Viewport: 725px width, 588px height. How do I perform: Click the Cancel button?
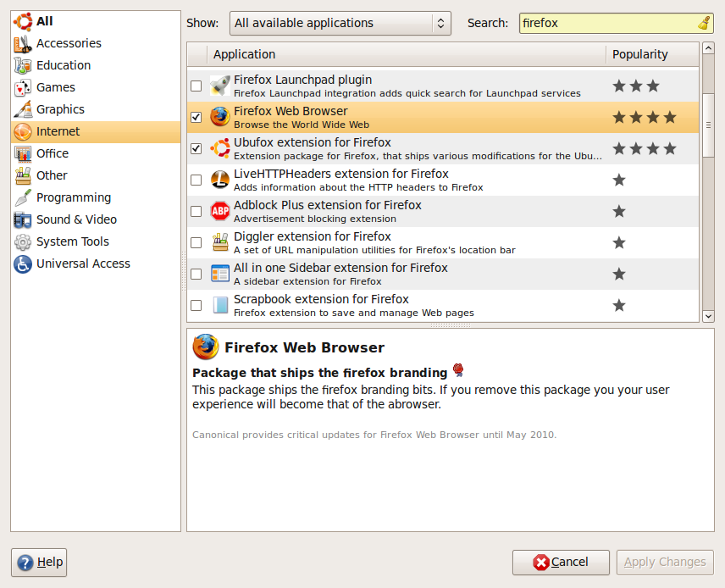(x=561, y=562)
